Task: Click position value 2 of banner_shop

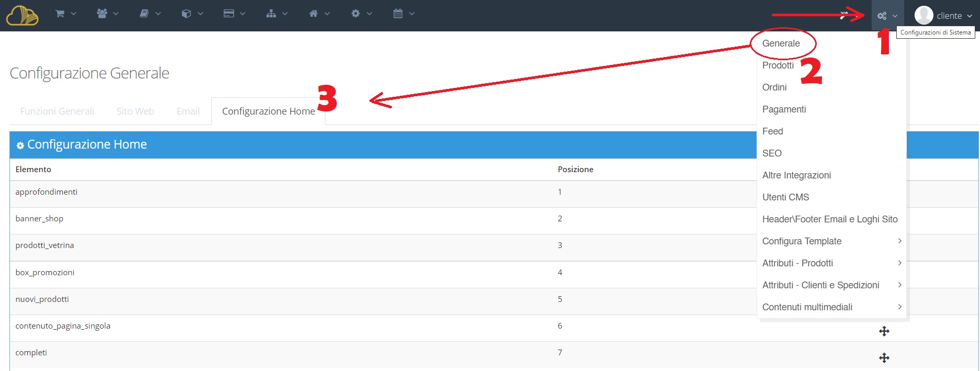Action: pos(560,219)
